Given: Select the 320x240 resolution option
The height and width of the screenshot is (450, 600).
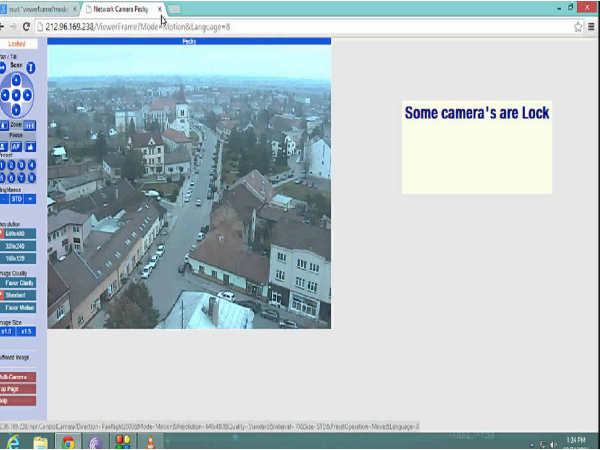Looking at the screenshot, I should pos(18,246).
